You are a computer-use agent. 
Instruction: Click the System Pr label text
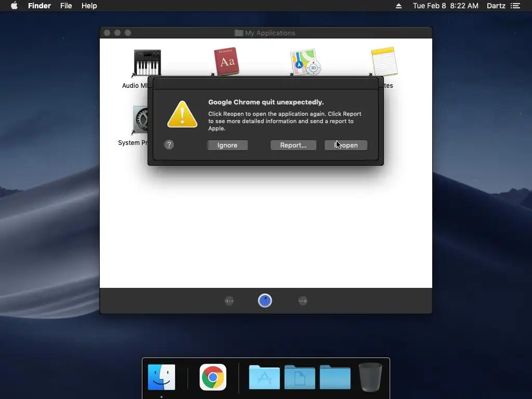click(x=132, y=143)
